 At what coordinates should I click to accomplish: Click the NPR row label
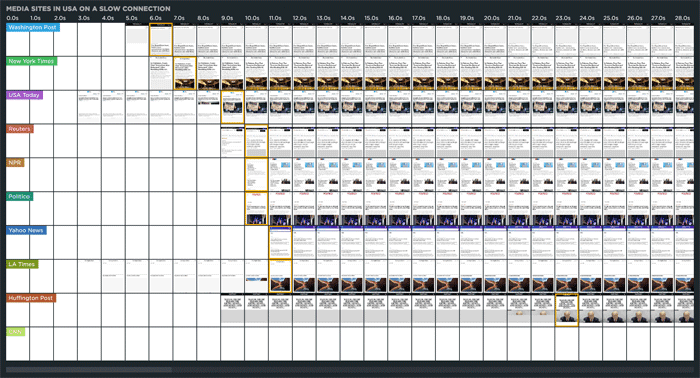(15, 163)
